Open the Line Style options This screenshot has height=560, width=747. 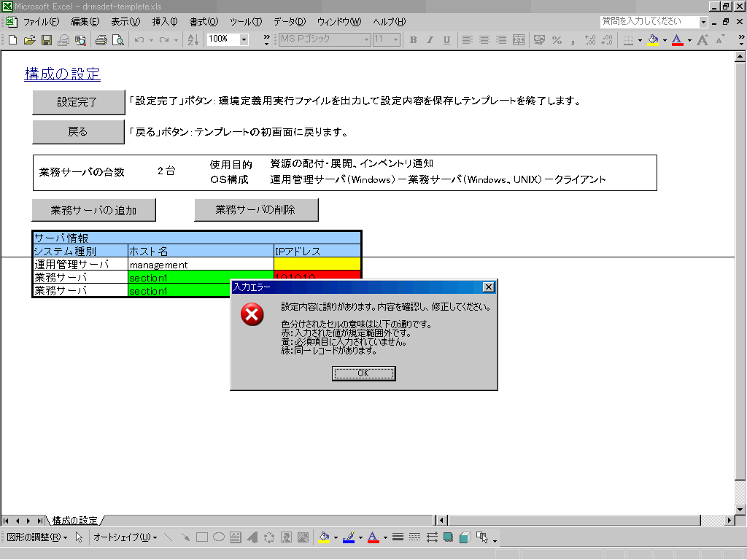point(398,537)
